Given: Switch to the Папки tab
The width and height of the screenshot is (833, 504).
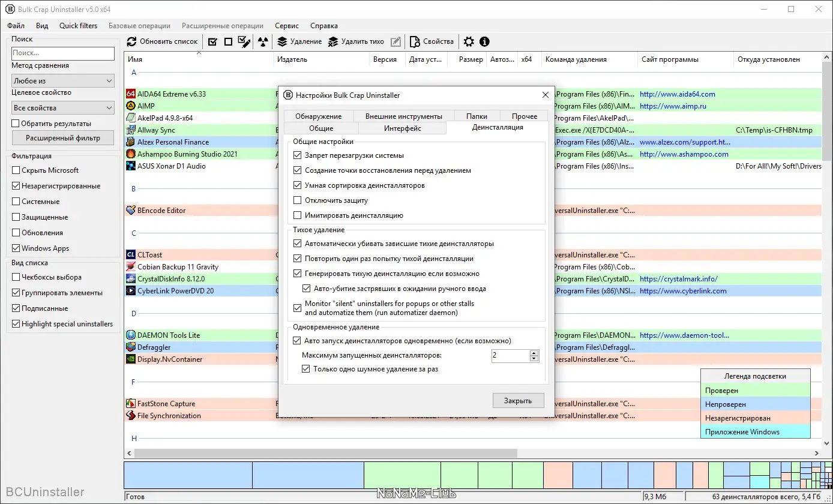Looking at the screenshot, I should coord(477,116).
